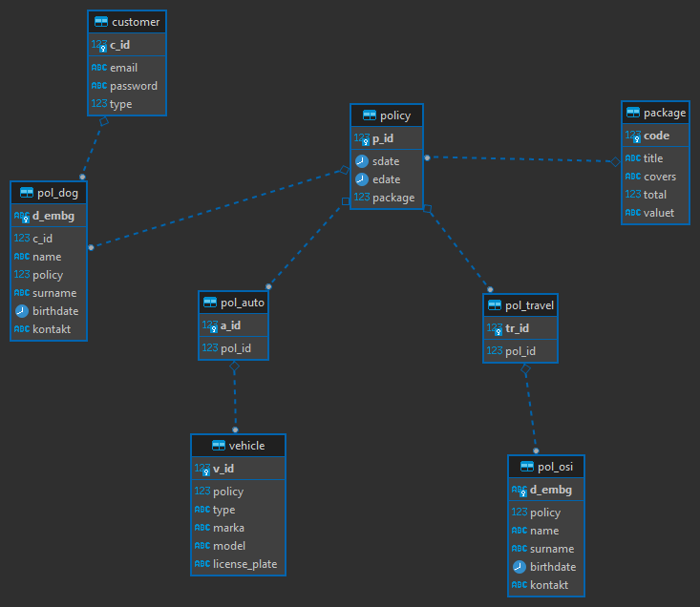
Task: Select the pol_id column in pol_travel
Action: point(520,351)
